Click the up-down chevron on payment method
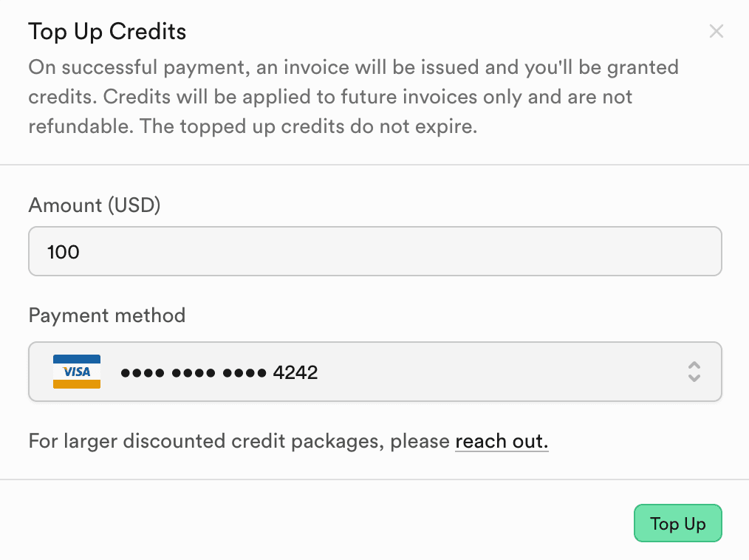The width and height of the screenshot is (749, 560). click(694, 372)
